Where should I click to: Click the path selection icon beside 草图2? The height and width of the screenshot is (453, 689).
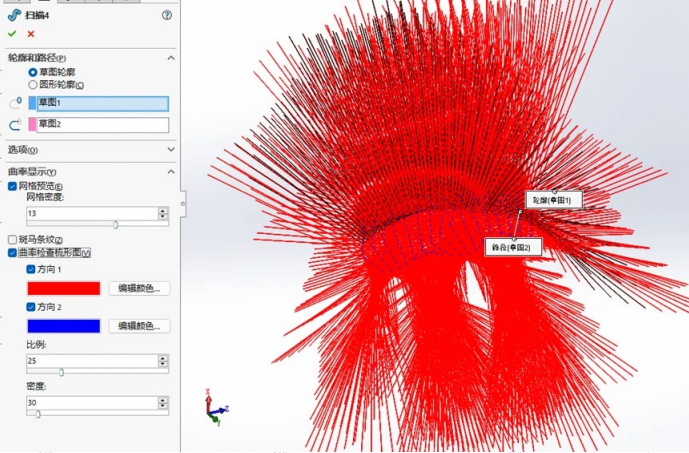[15, 125]
